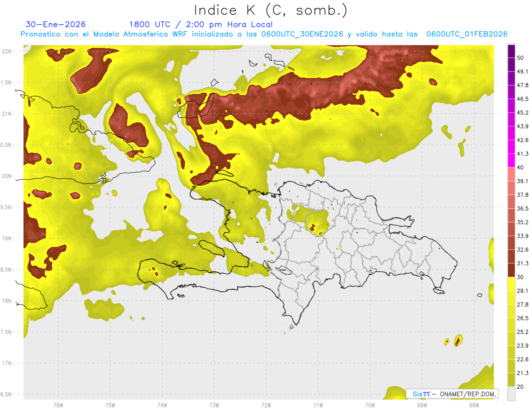Select the legend value 33.9
Screen dimensions: 532x411
pyautogui.click(x=522, y=236)
